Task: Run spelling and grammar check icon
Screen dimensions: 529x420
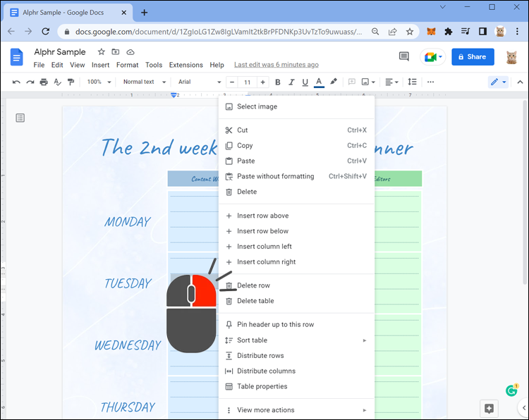Action: tap(57, 82)
